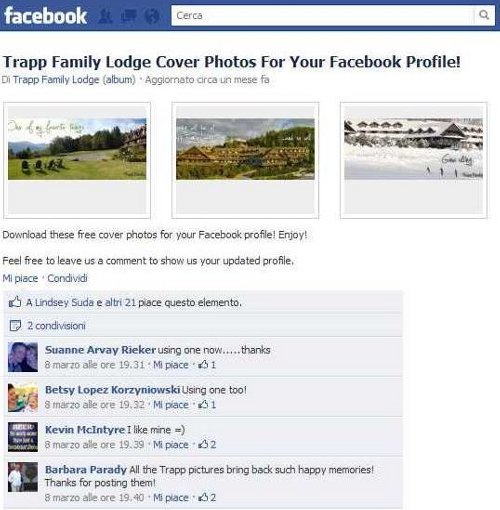Open the messages icon in header
The height and width of the screenshot is (510, 500).
[x=129, y=16]
